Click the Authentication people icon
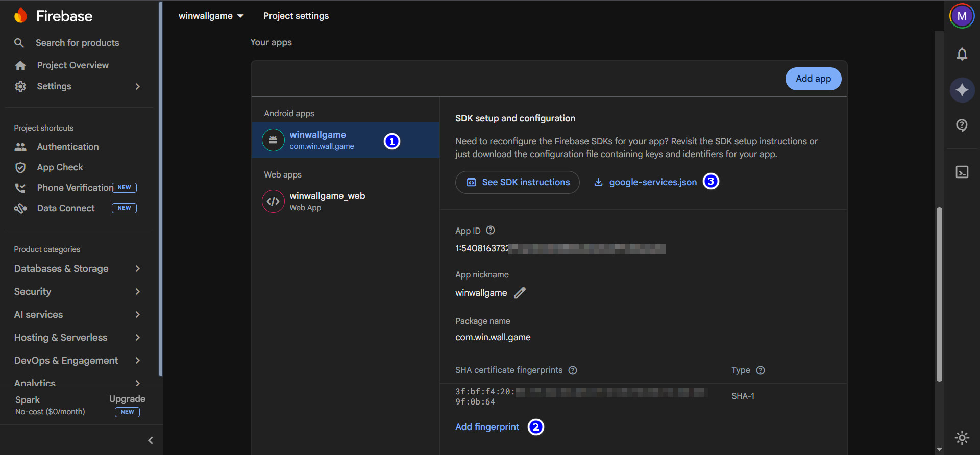This screenshot has width=980, height=455. [20, 147]
